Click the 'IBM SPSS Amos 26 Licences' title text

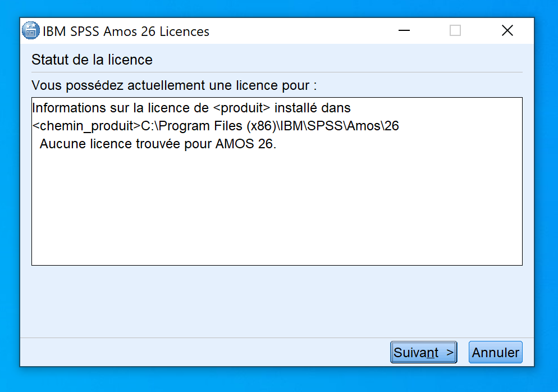pos(126,31)
